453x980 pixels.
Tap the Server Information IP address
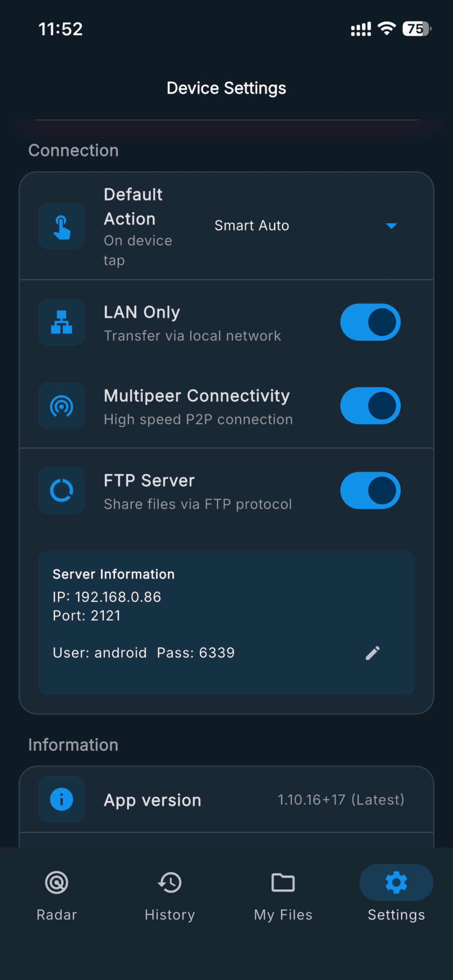point(107,597)
